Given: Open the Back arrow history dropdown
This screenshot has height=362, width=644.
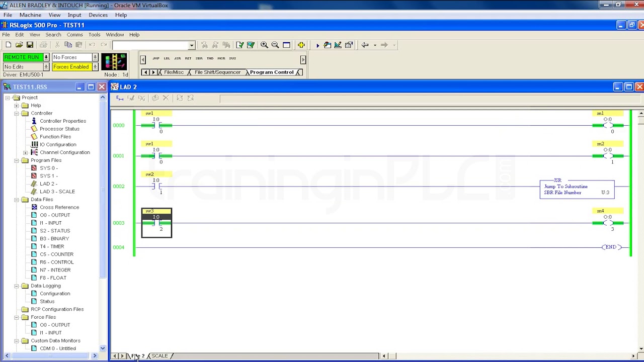Looking at the screenshot, I should [374, 45].
